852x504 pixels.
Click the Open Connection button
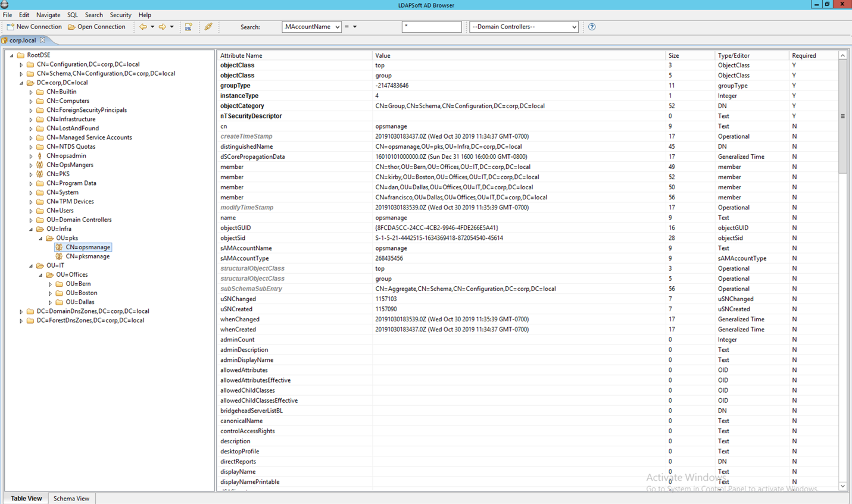[x=96, y=27]
